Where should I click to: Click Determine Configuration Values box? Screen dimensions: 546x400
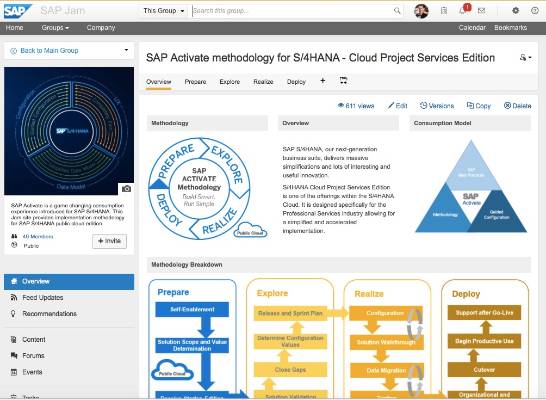[290, 341]
